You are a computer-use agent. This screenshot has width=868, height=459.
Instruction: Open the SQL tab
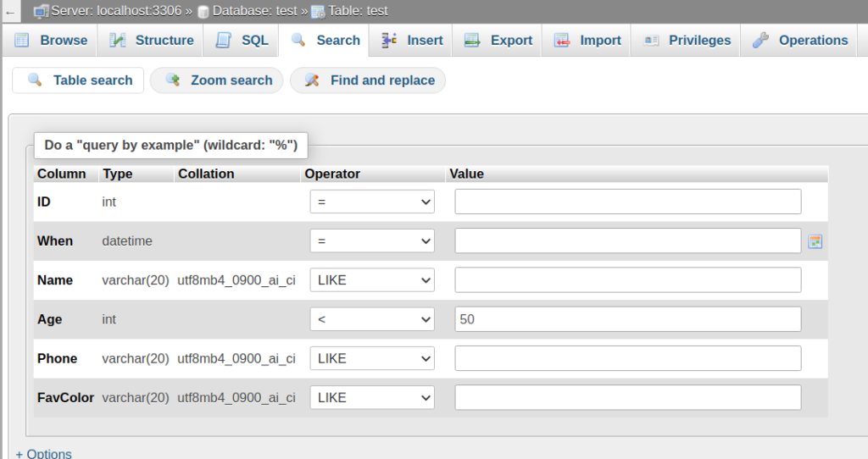(x=242, y=41)
